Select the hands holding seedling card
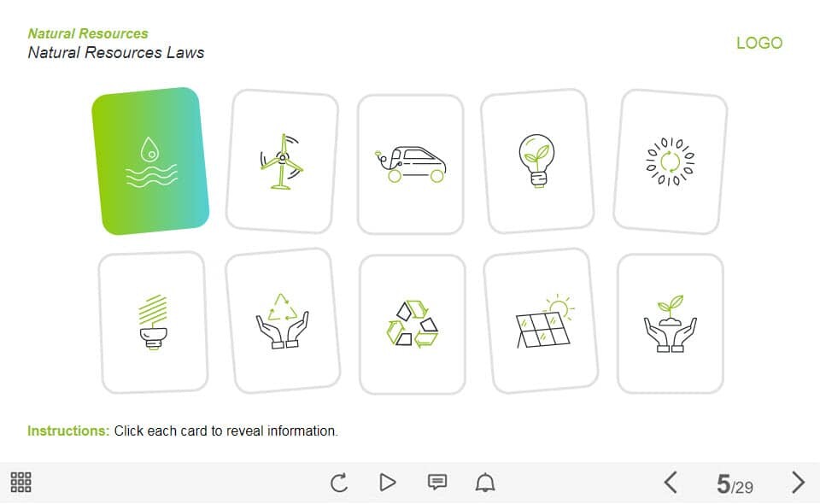The height and width of the screenshot is (504, 820). (x=671, y=323)
